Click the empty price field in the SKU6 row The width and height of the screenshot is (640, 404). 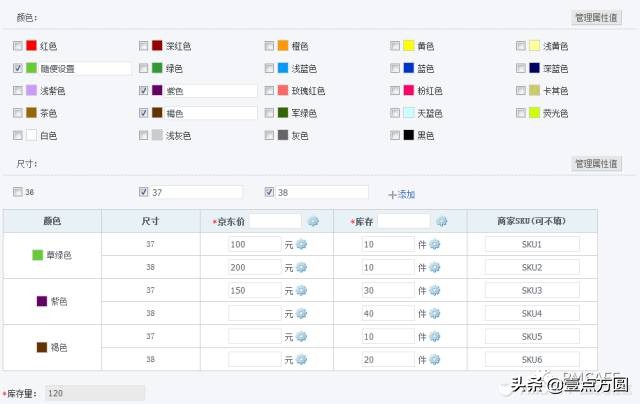coord(255,360)
